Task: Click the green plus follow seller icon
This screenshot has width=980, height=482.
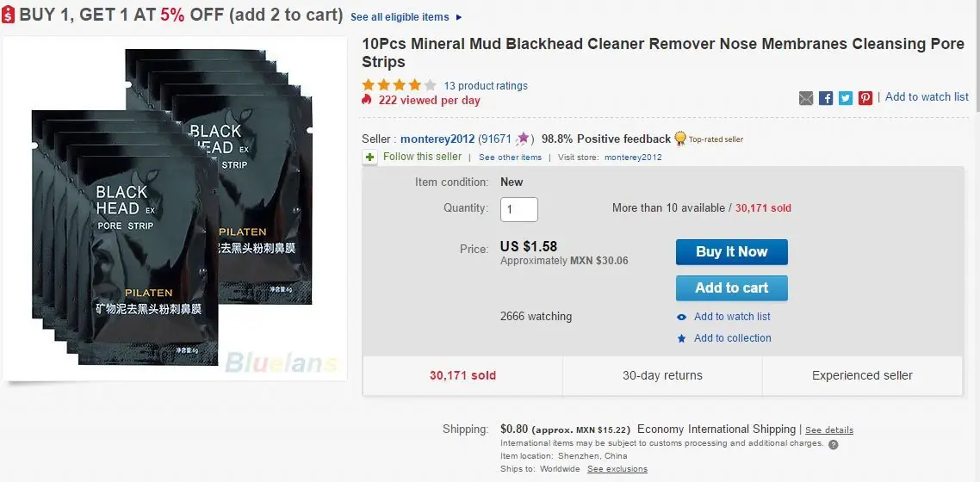Action: 370,158
